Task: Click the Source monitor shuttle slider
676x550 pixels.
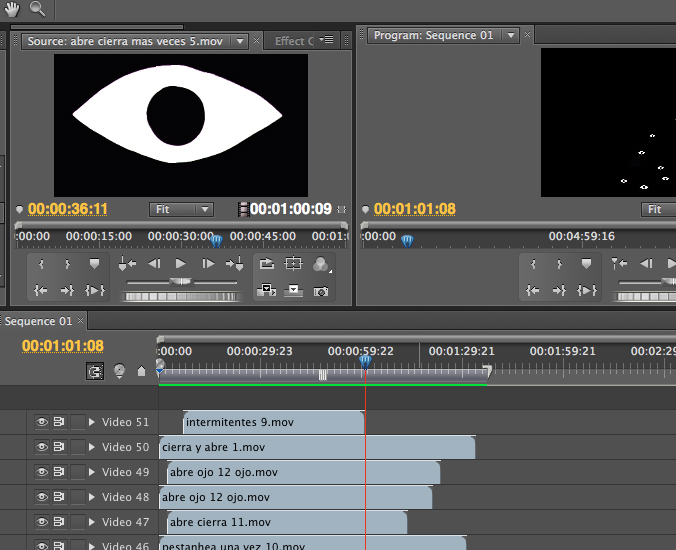Action: 180,283
